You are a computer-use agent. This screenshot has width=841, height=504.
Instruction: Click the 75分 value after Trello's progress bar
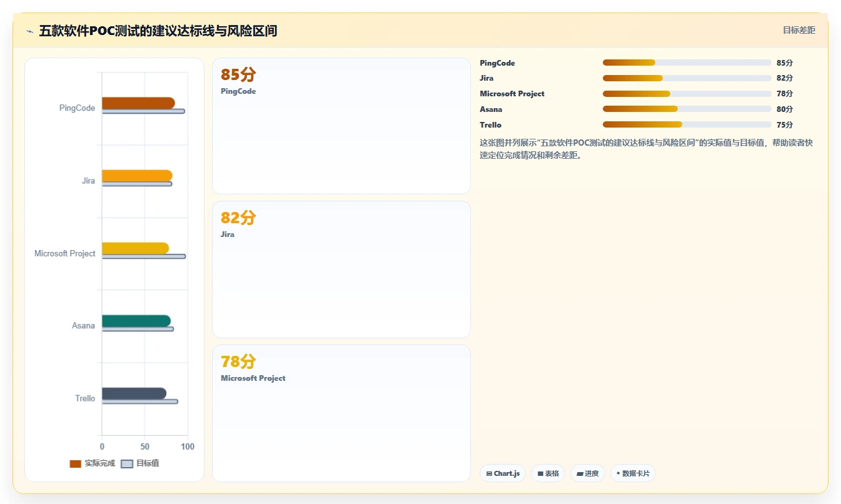[x=785, y=125]
